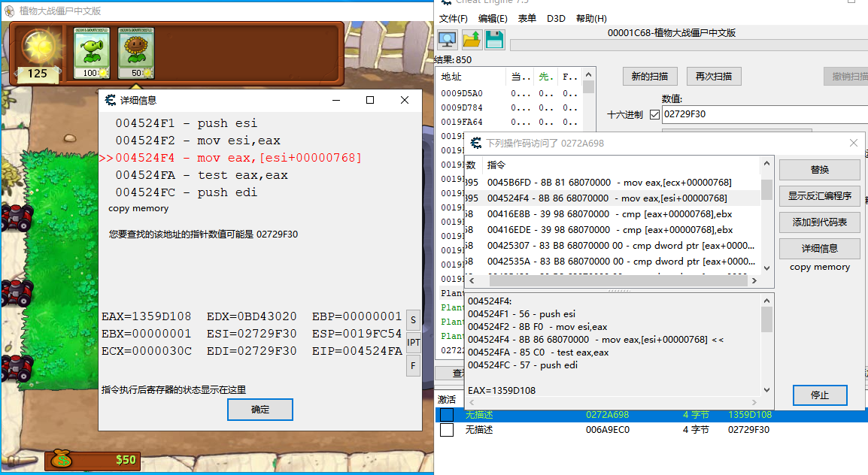Toggle the hexadecimal checkbox next to value
Viewport: 868px width, 475px height.
point(654,115)
